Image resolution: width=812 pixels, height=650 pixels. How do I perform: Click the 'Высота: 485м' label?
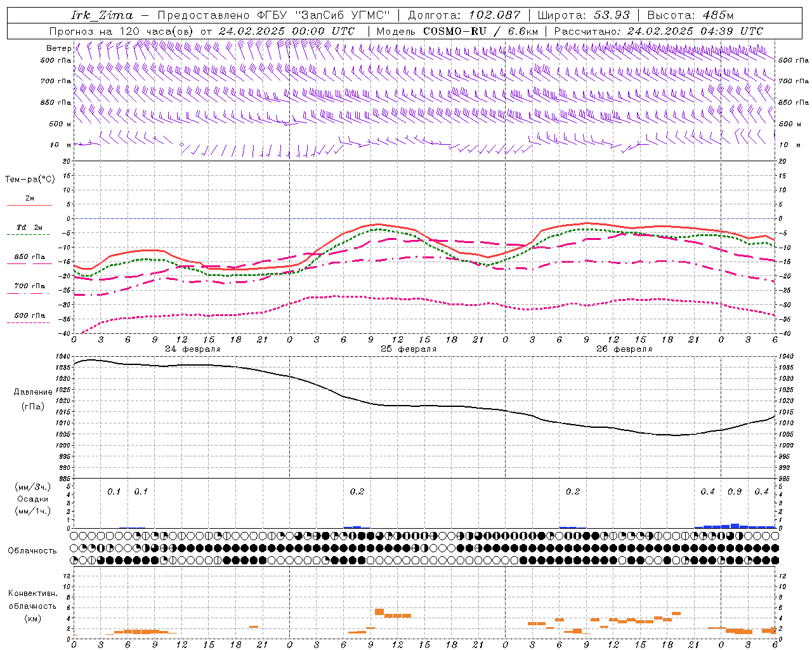(692, 15)
